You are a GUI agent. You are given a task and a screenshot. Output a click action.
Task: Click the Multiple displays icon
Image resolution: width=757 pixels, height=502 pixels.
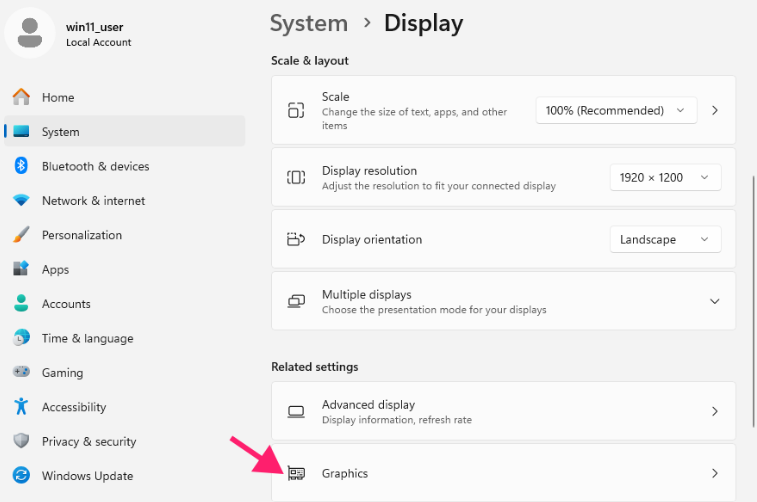[296, 301]
